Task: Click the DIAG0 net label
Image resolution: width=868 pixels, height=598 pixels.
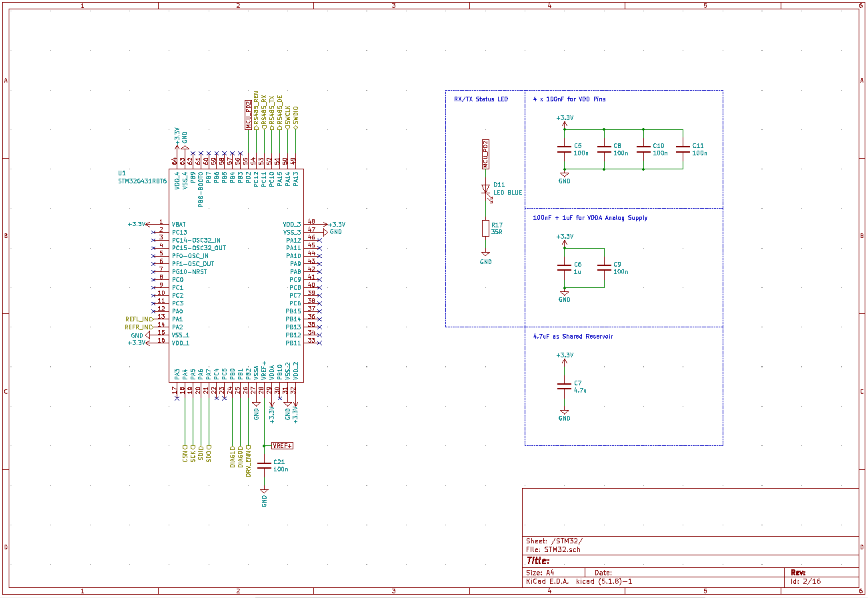Action: (x=240, y=457)
